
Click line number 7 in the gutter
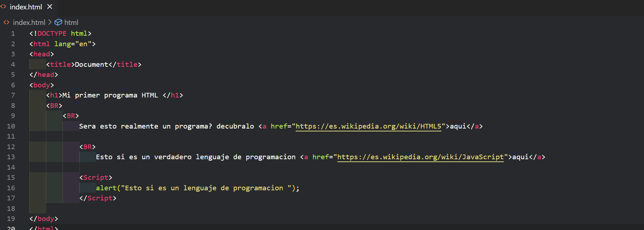(13, 95)
